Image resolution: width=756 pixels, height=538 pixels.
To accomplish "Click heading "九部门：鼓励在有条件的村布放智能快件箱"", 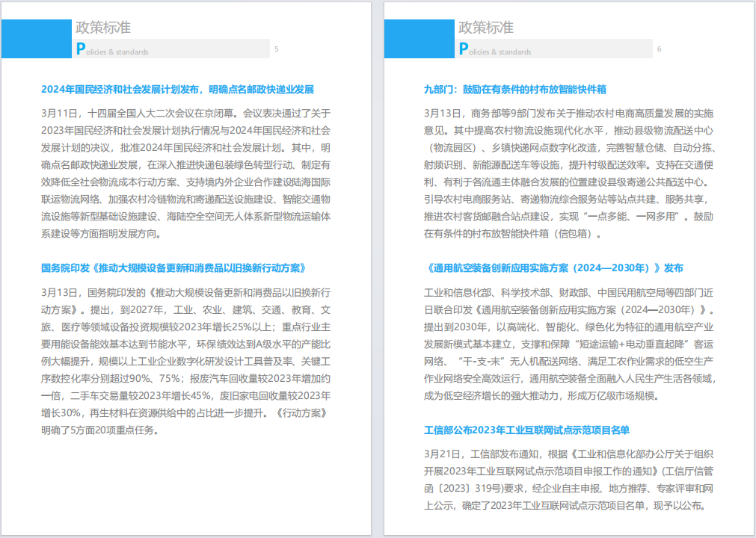I will click(515, 90).
